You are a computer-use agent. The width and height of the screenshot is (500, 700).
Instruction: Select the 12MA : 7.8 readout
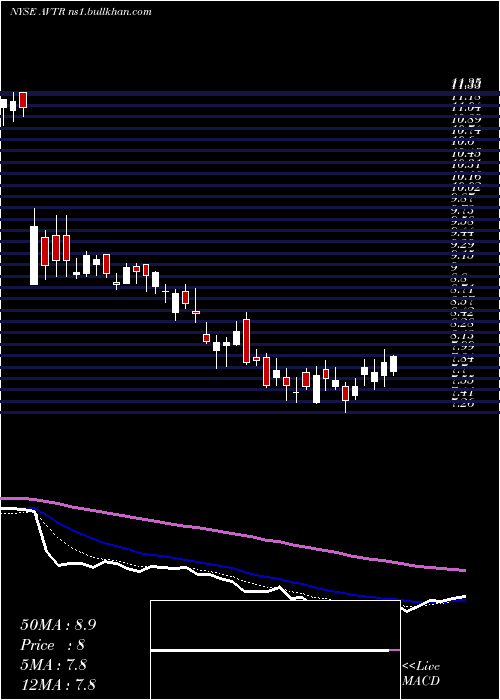(58, 684)
